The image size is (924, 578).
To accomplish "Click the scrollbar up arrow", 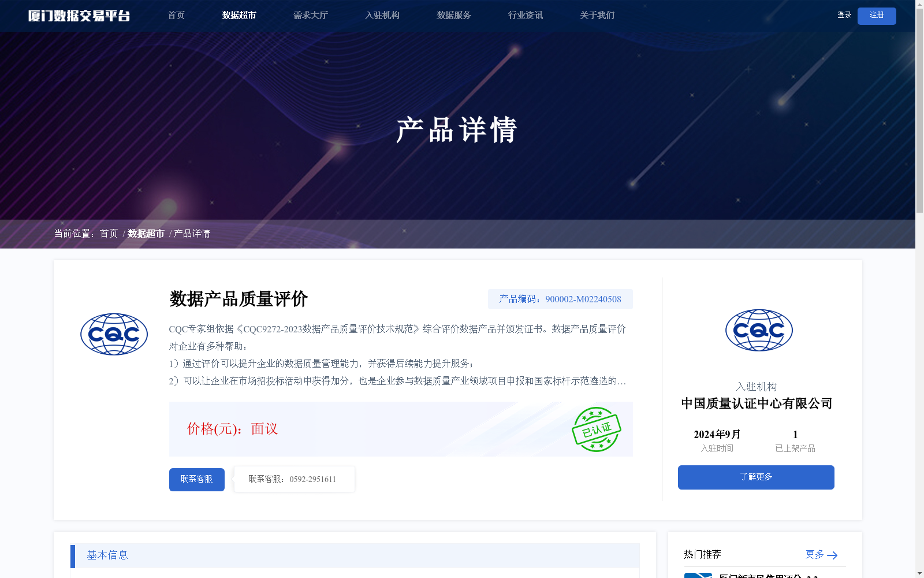I will [x=919, y=4].
